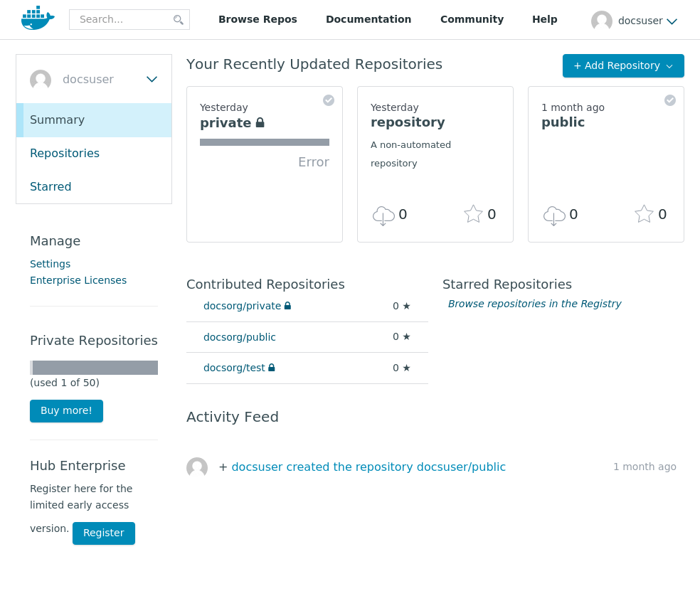Click the star in docsorg/test row
This screenshot has height=596, width=700.
pos(406,368)
